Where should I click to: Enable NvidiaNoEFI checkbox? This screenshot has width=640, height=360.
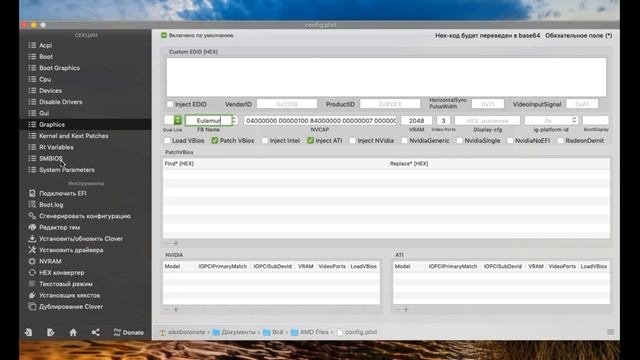point(510,140)
